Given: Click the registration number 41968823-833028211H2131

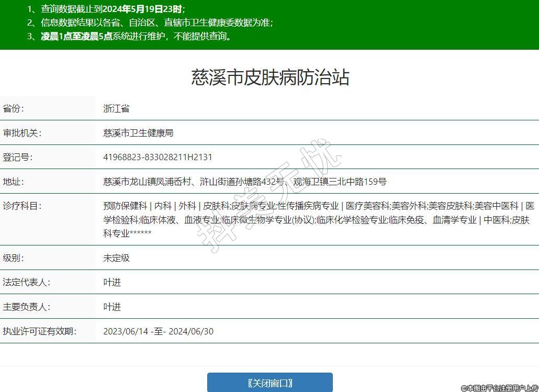Looking at the screenshot, I should tap(158, 157).
